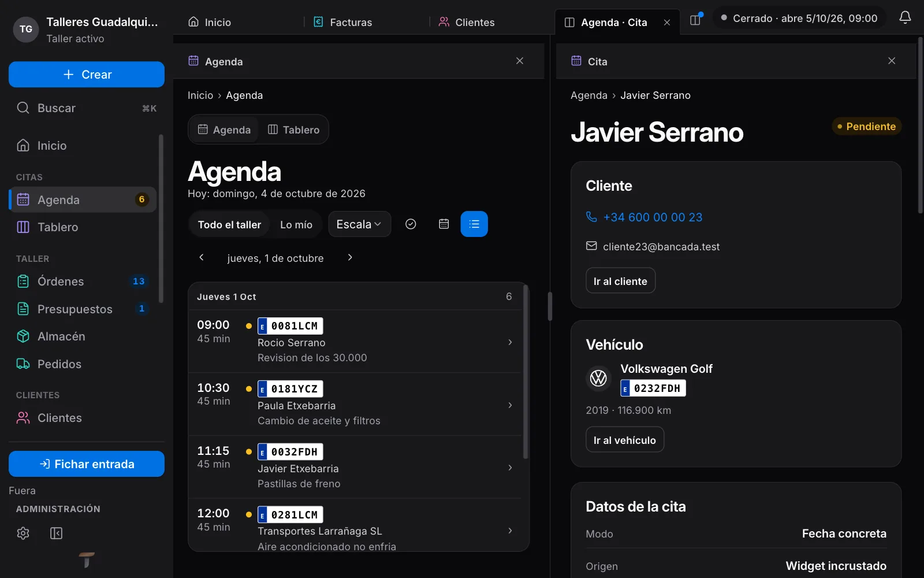The height and width of the screenshot is (578, 924).
Task: Call phone number +34 600 00 00 23
Action: (653, 217)
